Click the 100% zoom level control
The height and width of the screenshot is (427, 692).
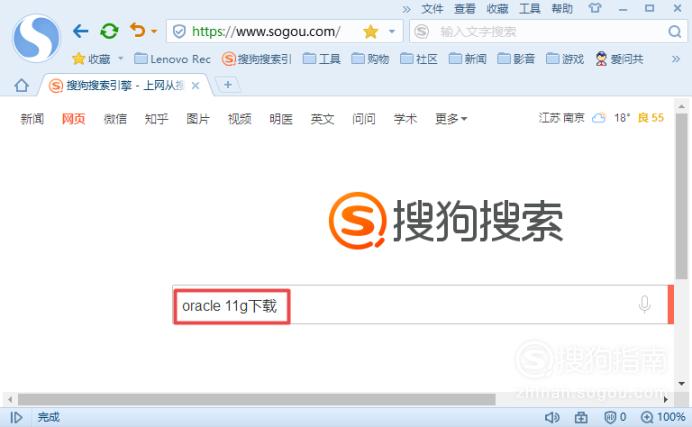(663, 417)
